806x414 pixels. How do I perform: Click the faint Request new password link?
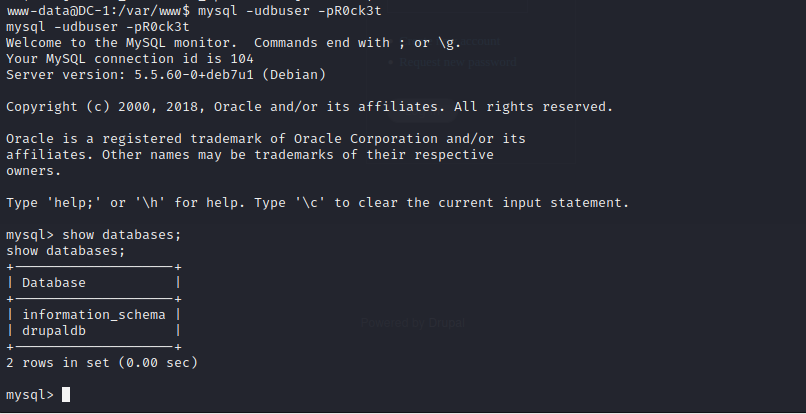[457, 61]
